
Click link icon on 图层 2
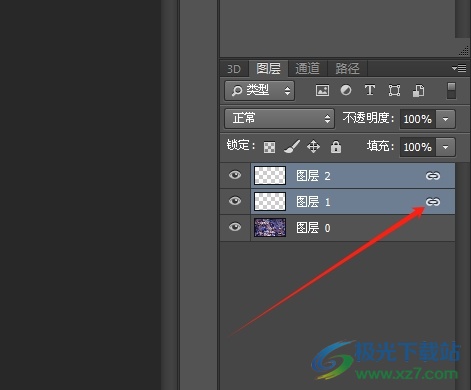(x=433, y=176)
